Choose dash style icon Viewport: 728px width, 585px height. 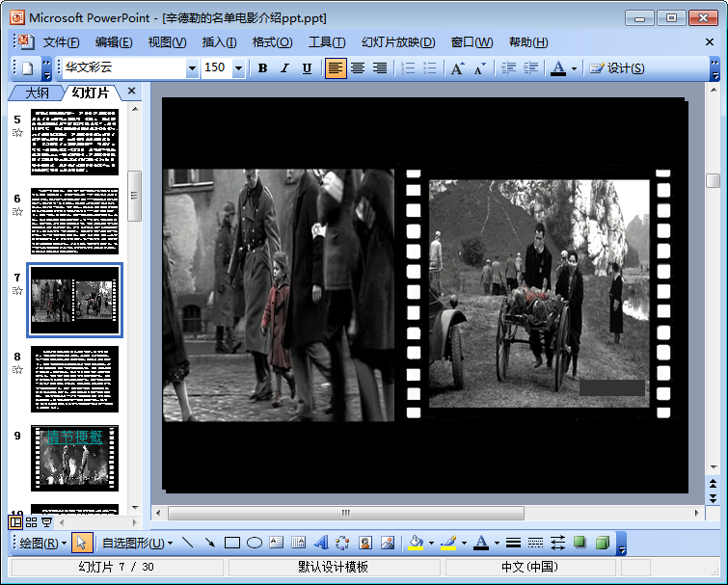click(535, 543)
